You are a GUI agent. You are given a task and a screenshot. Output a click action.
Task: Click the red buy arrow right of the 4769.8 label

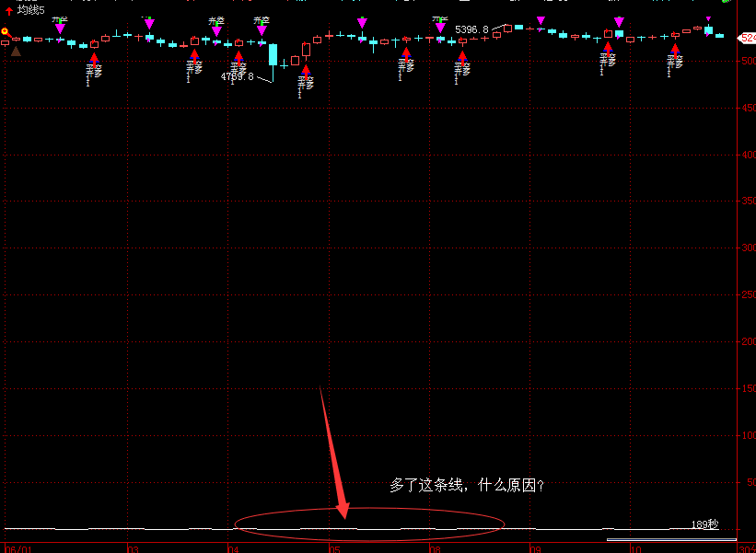pos(306,73)
